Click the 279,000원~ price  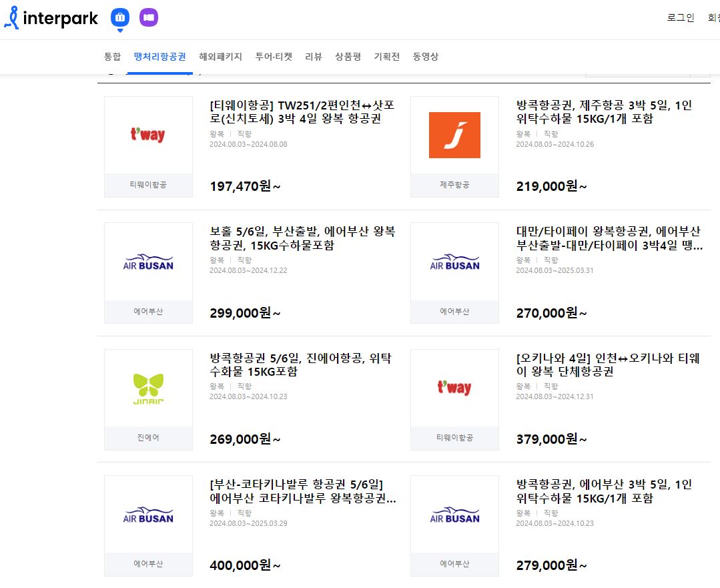pos(551,565)
